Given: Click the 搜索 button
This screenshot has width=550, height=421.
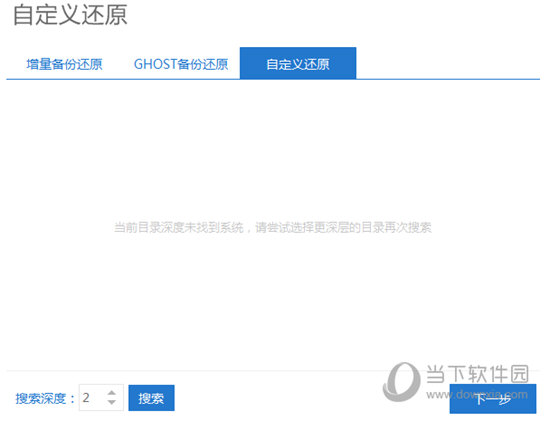Looking at the screenshot, I should (x=151, y=398).
